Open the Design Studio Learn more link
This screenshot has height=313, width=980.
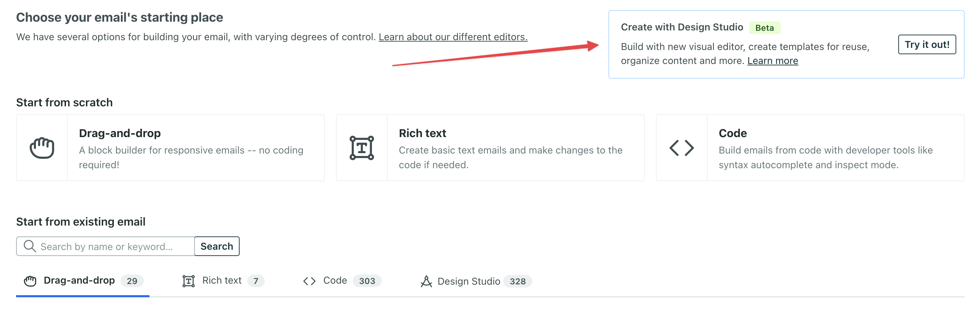pyautogui.click(x=772, y=61)
